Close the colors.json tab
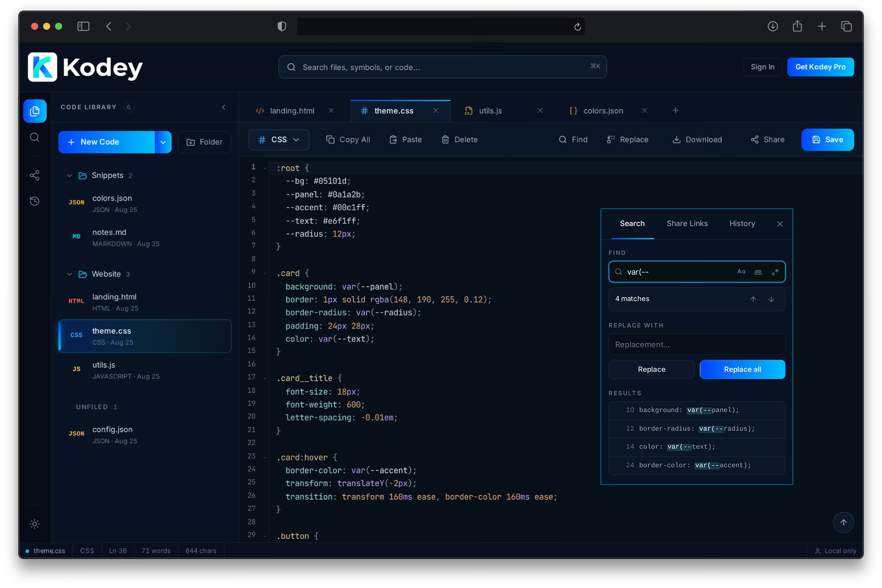Screen dimensions: 882x588 645,111
